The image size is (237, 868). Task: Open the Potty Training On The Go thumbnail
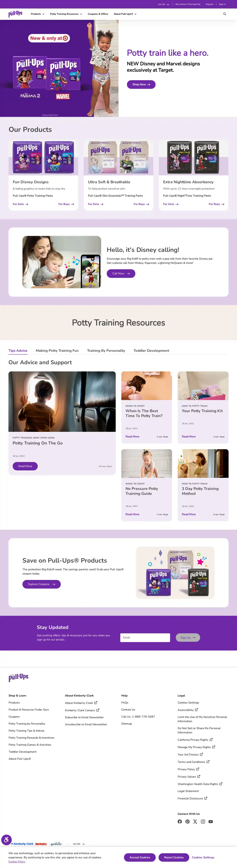tap(62, 401)
